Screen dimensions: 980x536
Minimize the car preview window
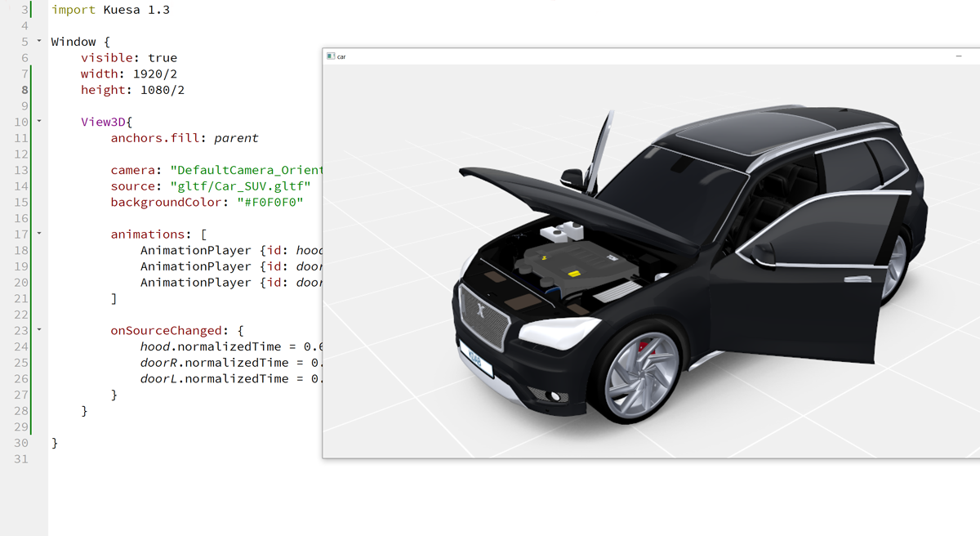coord(959,56)
